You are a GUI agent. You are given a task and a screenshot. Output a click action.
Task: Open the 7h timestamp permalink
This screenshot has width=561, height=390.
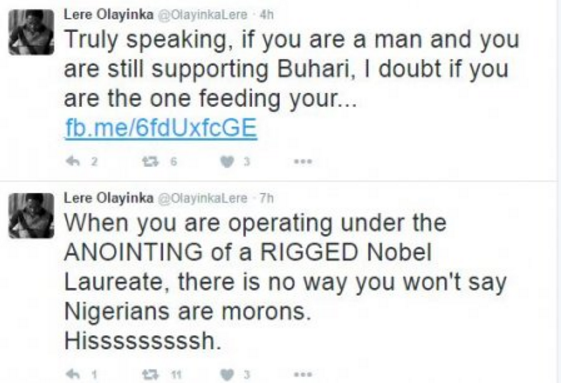coord(267,198)
